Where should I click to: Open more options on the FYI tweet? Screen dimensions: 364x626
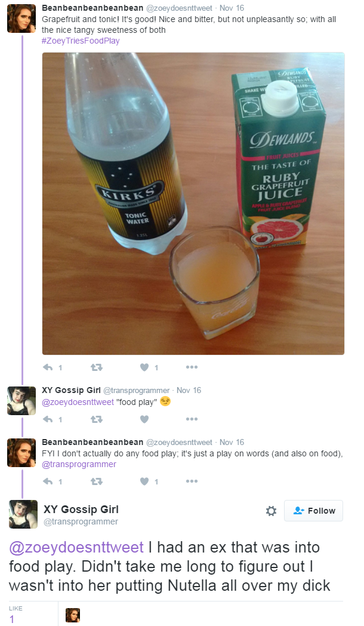[192, 481]
